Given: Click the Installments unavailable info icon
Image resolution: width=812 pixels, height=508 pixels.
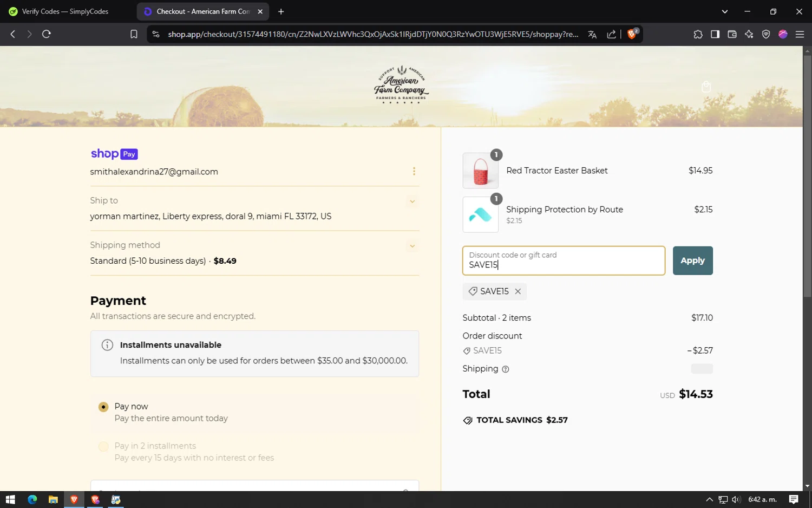Looking at the screenshot, I should point(107,345).
